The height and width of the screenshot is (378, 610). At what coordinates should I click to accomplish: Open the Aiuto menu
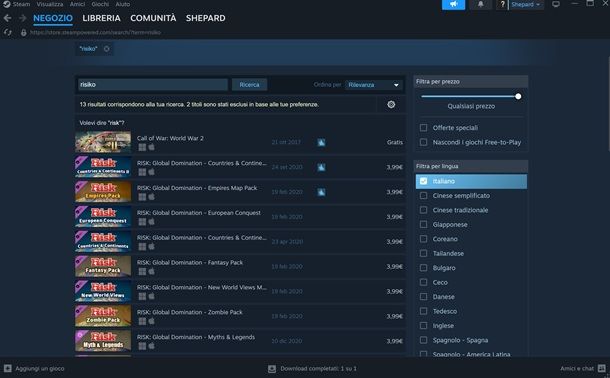123,4
